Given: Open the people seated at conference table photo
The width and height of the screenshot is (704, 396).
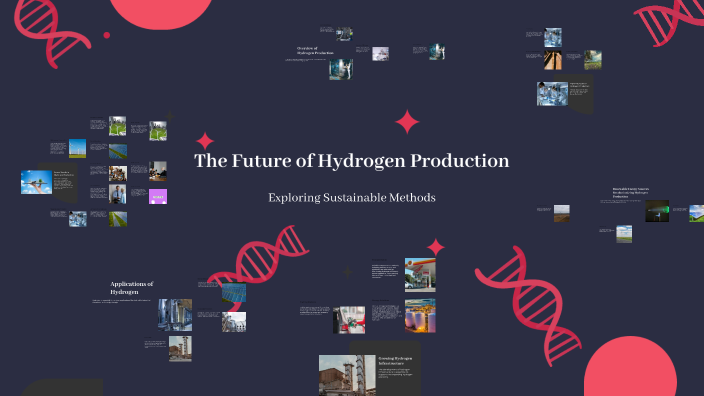Looking at the screenshot, I should click(158, 171).
